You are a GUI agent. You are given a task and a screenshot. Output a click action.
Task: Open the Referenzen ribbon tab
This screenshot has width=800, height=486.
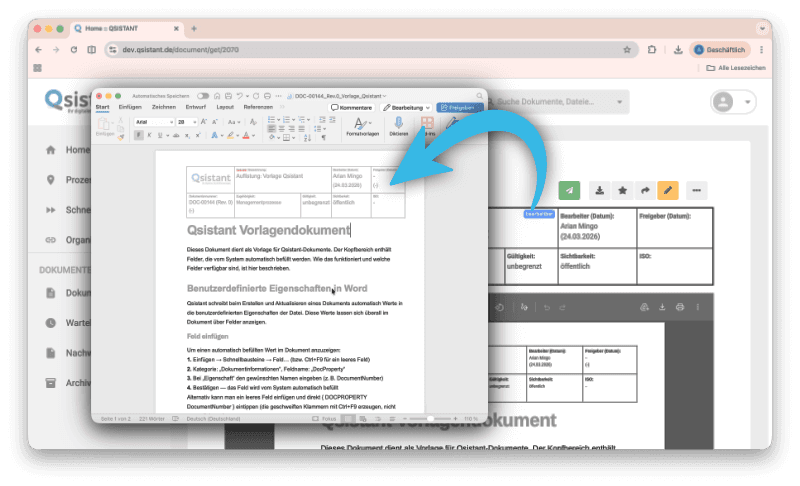257,107
